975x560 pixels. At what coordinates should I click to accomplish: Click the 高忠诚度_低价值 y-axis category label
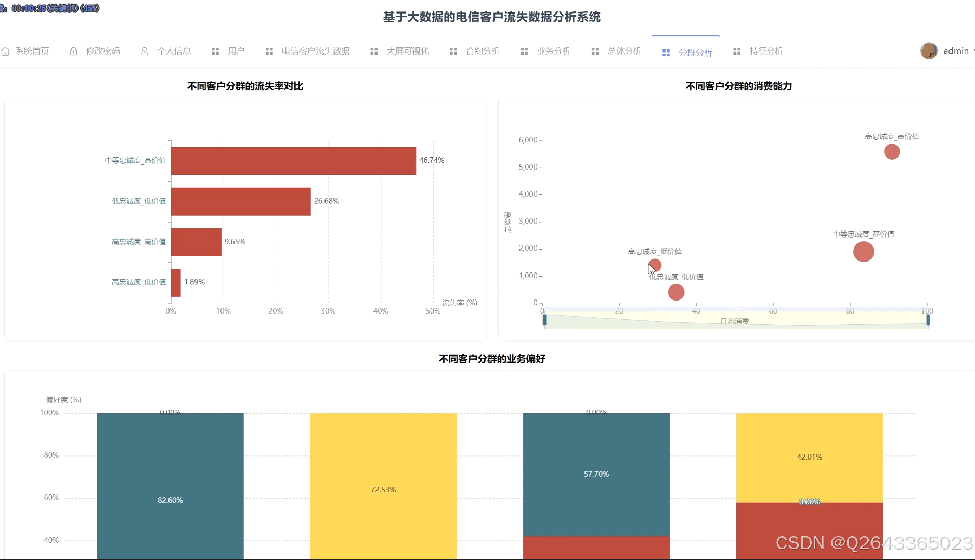(139, 282)
